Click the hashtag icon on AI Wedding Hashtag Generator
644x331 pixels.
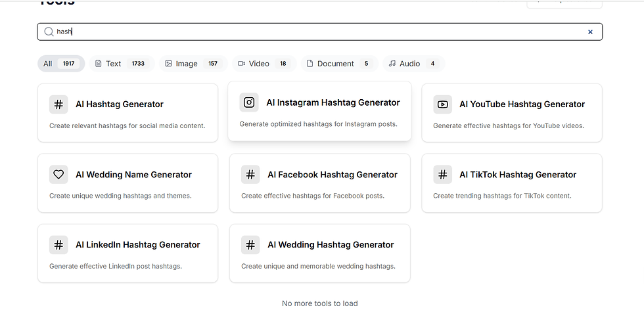click(250, 245)
